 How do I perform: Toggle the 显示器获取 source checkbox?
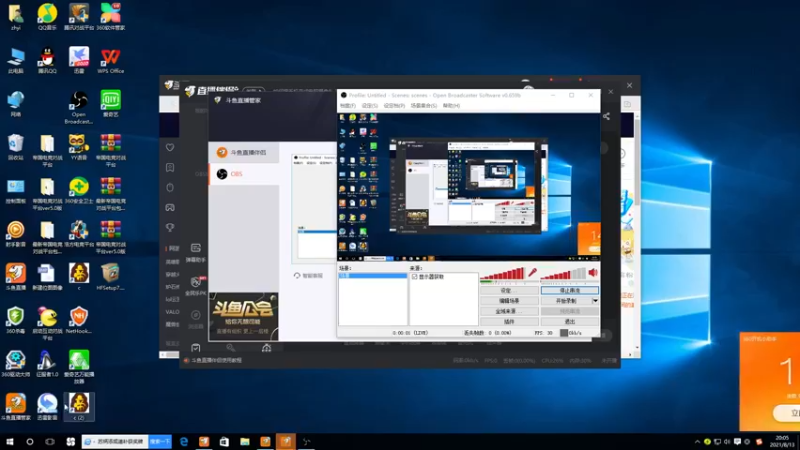coord(414,277)
